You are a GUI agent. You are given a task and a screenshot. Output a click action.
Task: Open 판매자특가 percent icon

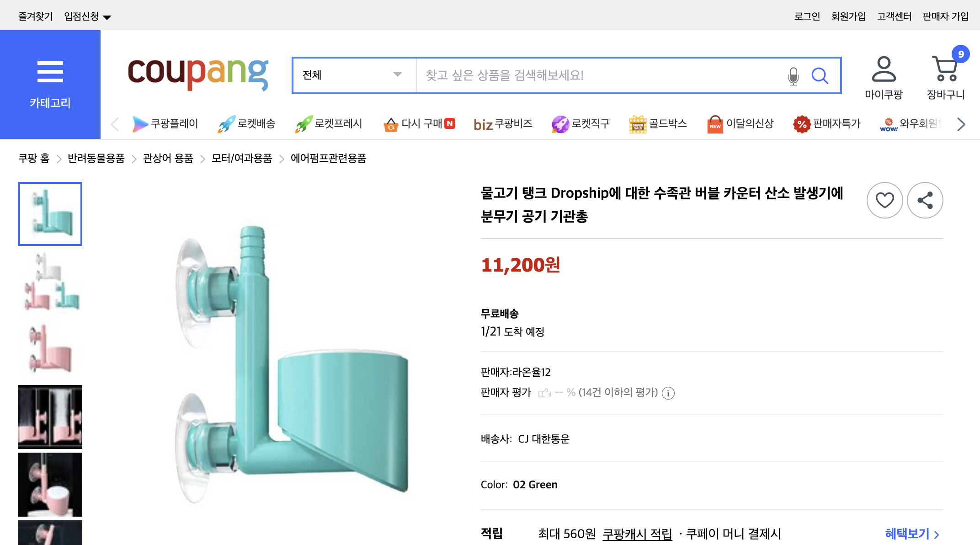point(802,123)
